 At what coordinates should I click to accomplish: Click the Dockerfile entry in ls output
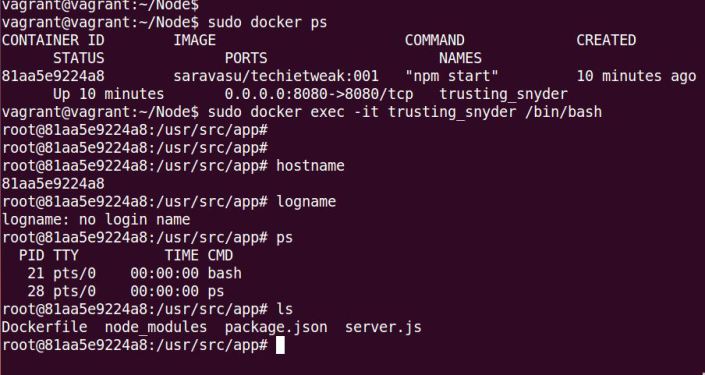[45, 327]
